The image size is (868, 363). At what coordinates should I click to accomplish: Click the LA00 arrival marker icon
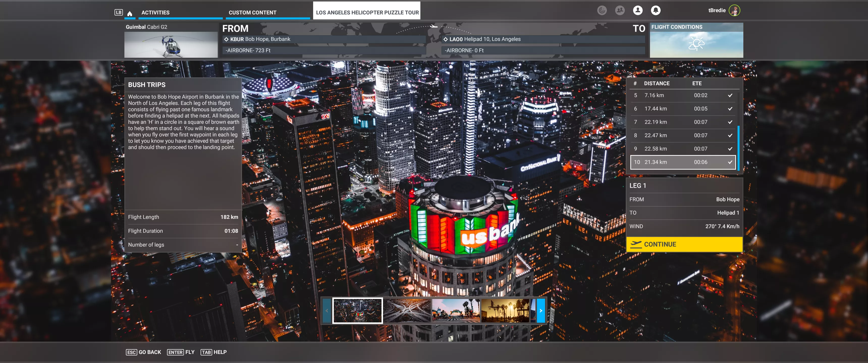click(445, 39)
